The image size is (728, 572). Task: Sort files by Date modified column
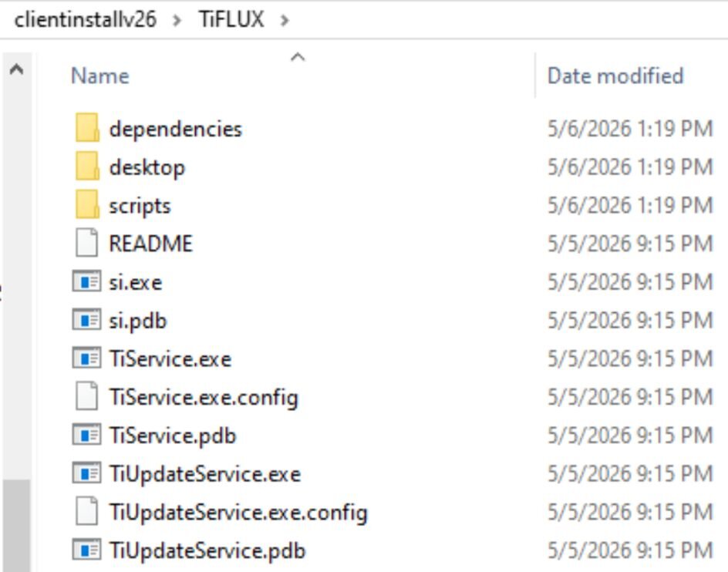click(x=615, y=76)
